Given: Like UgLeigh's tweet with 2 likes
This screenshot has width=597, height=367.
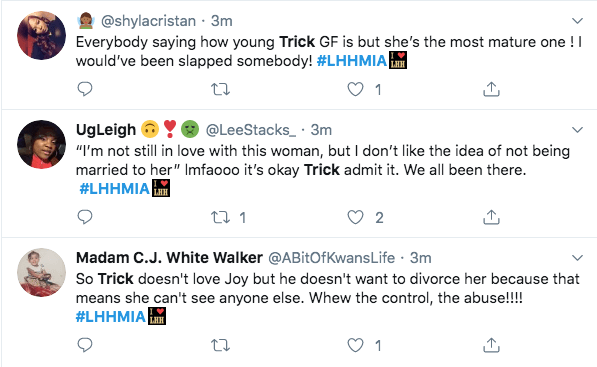Looking at the screenshot, I should (355, 217).
